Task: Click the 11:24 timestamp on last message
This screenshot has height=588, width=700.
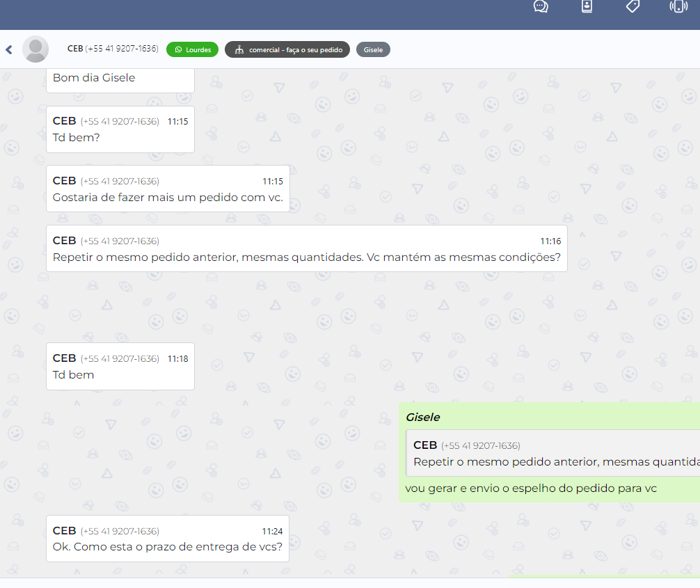Action: [x=272, y=531]
